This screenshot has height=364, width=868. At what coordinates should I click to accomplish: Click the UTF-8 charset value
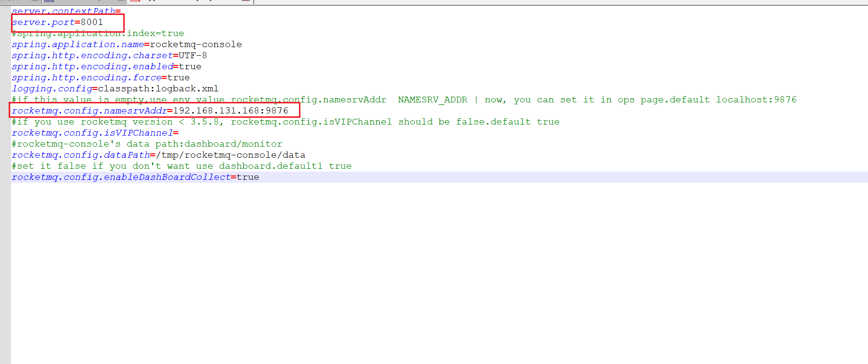coord(193,55)
